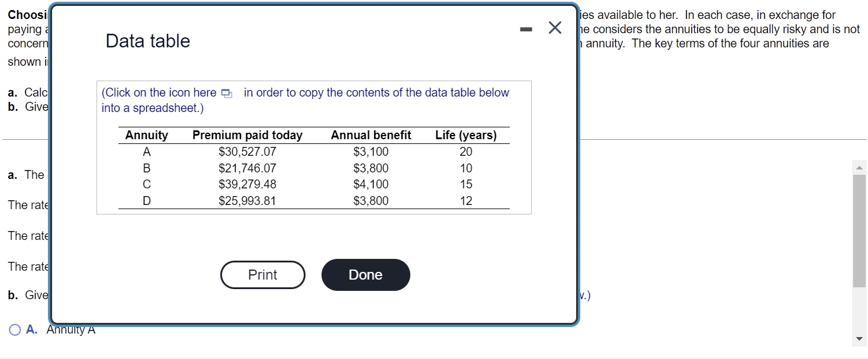Select the annual benefit $4,100 for Annuity C
This screenshot has height=359, width=868.
pos(371,184)
